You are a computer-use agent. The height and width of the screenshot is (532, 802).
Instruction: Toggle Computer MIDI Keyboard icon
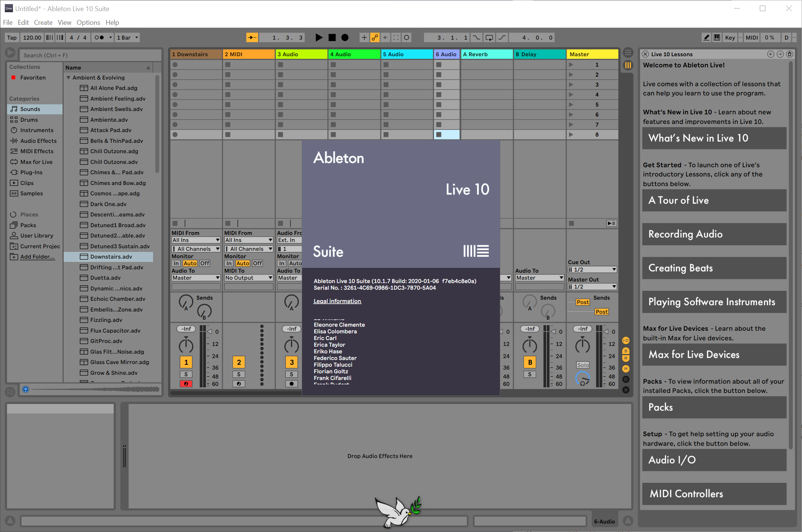pyautogui.click(x=717, y=37)
